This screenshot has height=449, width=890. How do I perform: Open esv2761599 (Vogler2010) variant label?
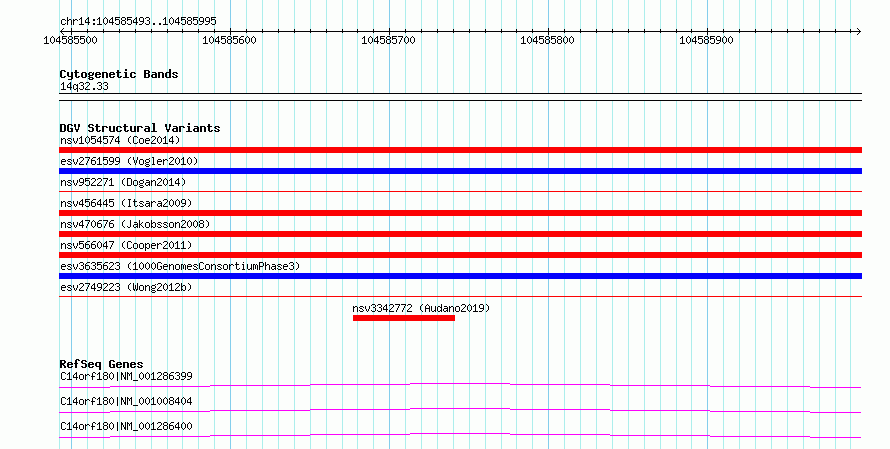(x=129, y=161)
